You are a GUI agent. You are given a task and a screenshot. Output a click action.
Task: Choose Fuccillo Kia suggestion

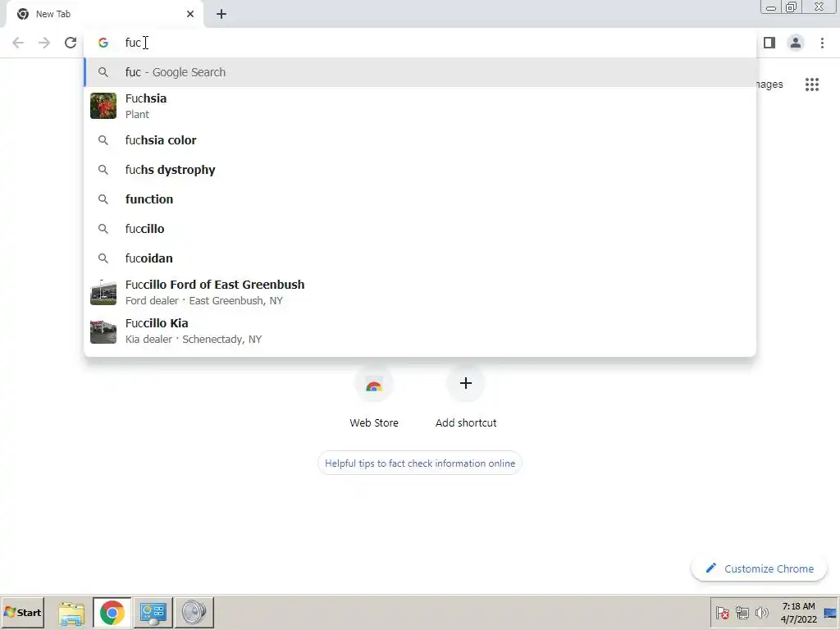[420, 331]
